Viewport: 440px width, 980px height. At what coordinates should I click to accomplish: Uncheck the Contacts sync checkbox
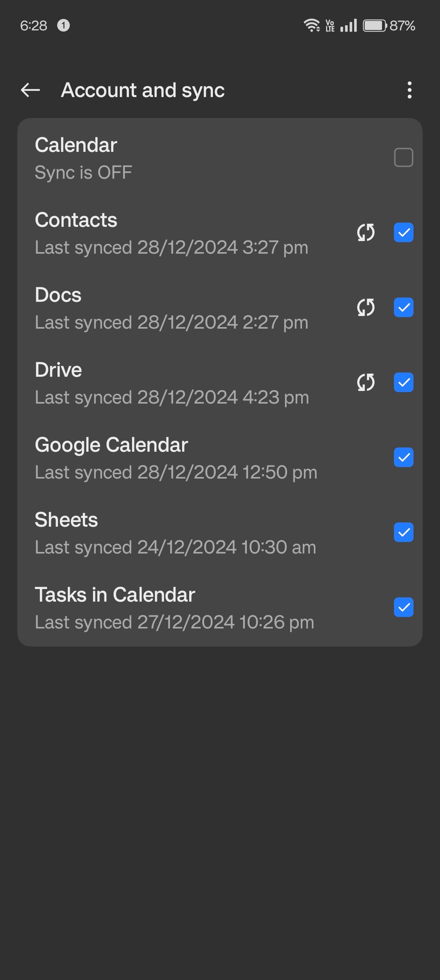point(403,232)
